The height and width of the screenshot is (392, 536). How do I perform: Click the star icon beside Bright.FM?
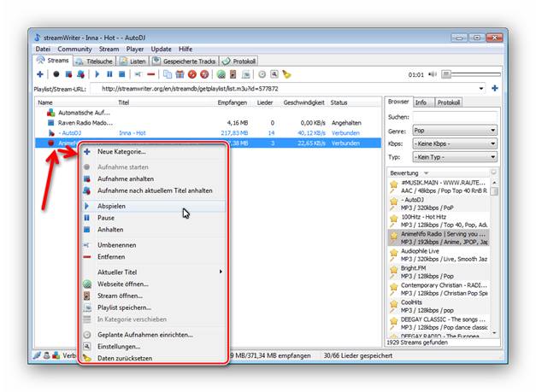pyautogui.click(x=394, y=270)
